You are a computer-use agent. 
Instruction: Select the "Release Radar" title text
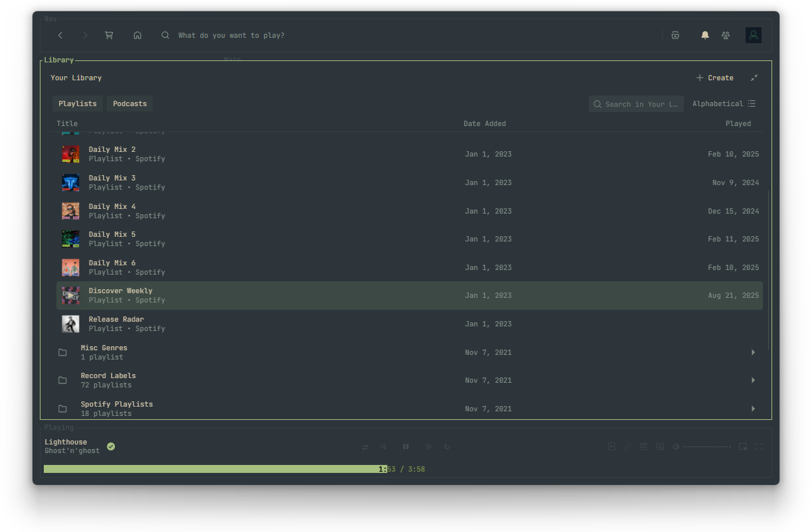click(x=116, y=319)
